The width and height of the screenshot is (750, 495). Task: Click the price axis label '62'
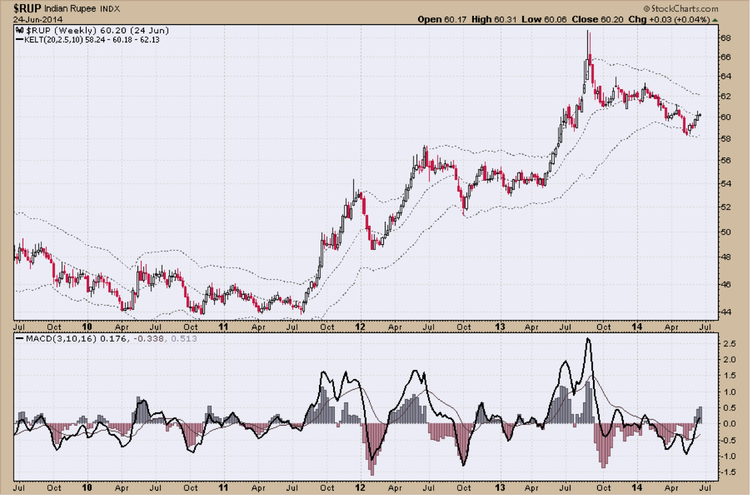pos(726,97)
